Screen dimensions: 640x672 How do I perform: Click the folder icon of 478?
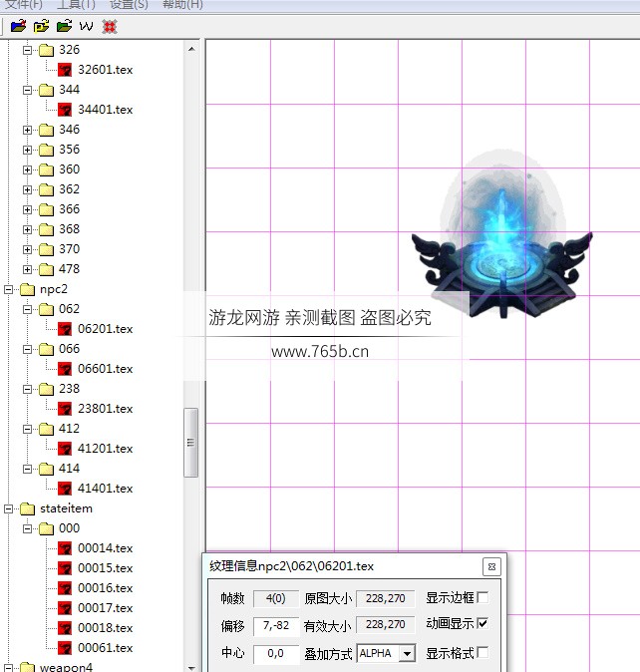point(46,269)
